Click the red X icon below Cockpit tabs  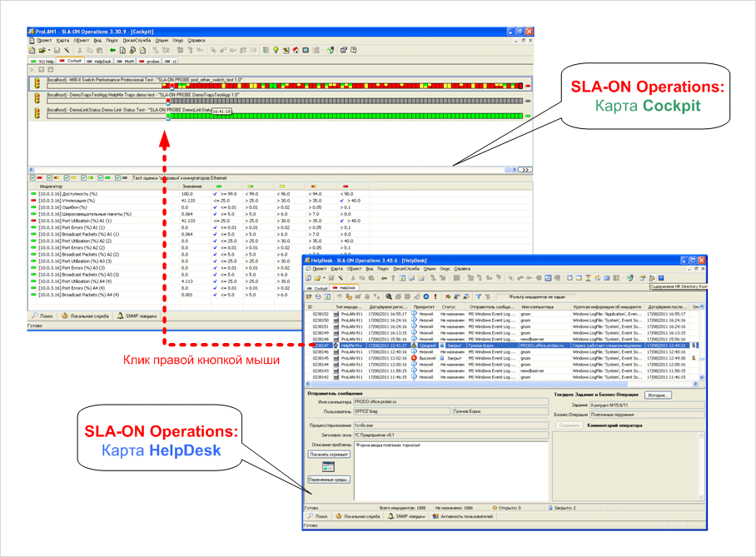34,70
